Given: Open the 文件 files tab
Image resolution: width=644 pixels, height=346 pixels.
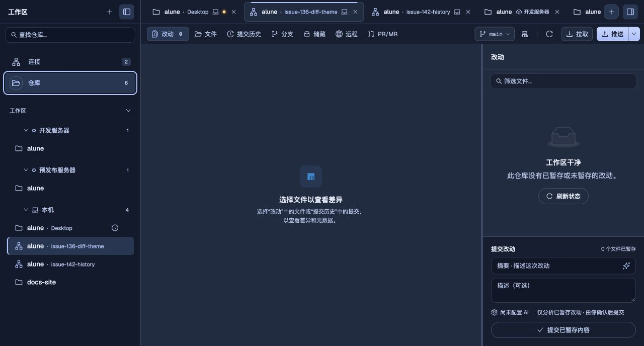Looking at the screenshot, I should click(206, 34).
